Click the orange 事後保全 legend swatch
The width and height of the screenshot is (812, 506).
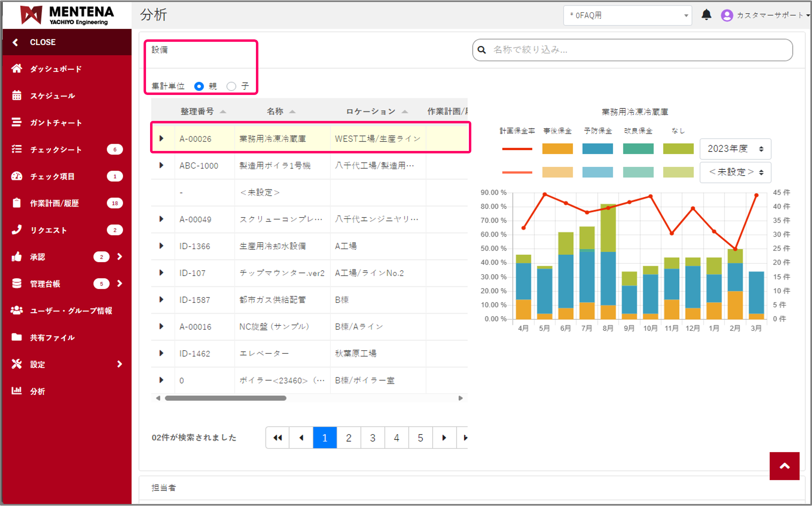coord(557,149)
